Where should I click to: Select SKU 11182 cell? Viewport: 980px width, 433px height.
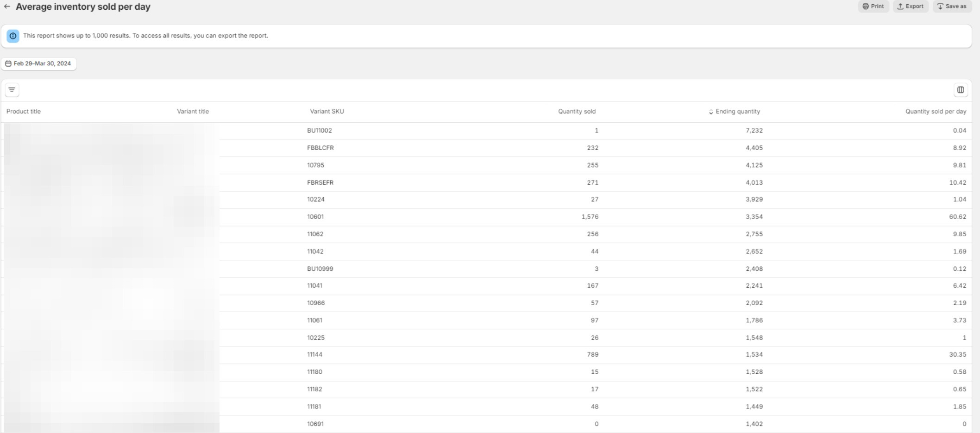[315, 389]
